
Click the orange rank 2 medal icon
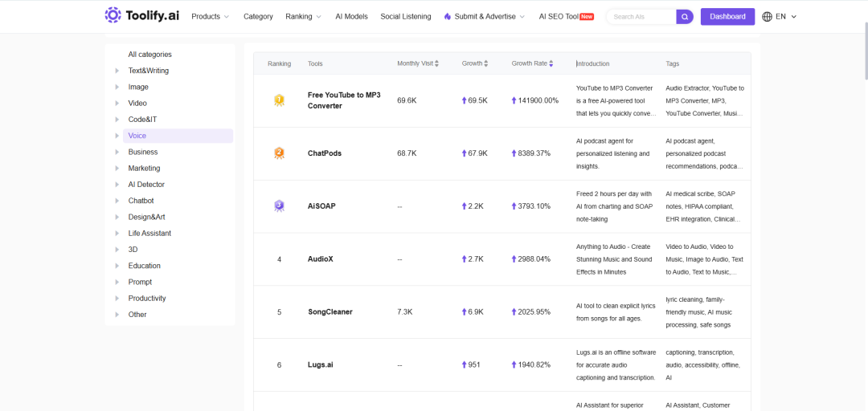pyautogui.click(x=279, y=153)
